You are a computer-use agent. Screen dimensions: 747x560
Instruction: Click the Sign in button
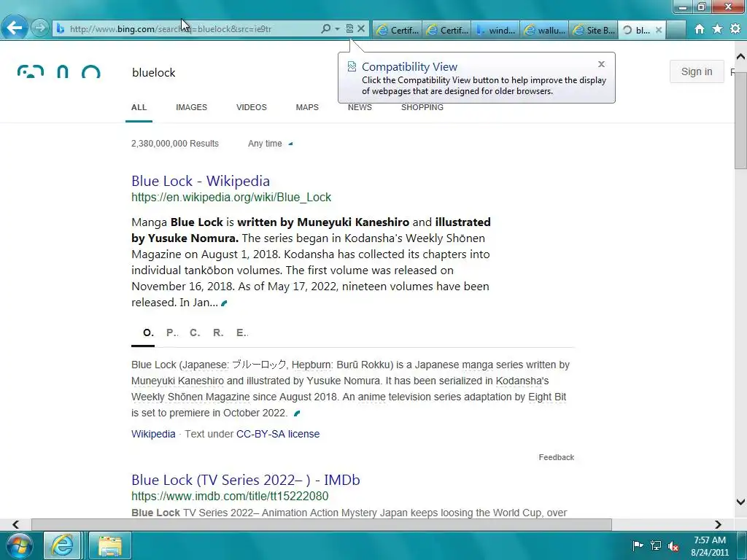[x=697, y=71]
